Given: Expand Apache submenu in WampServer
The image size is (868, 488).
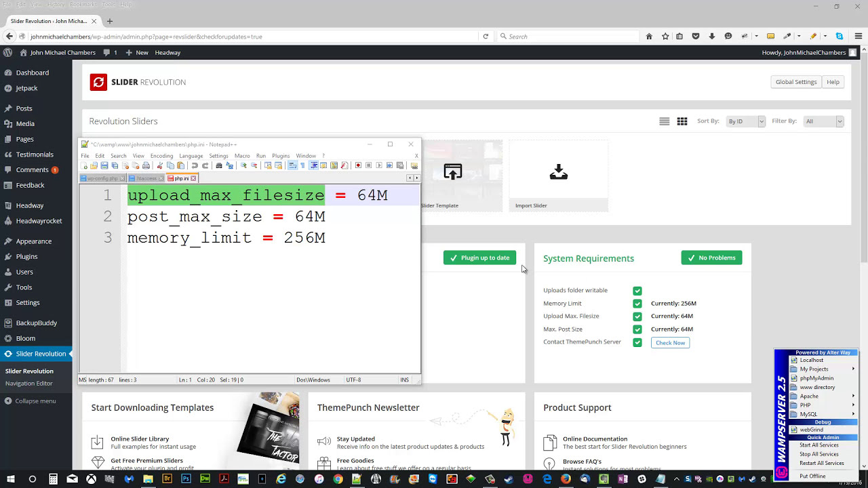Looking at the screenshot, I should pyautogui.click(x=823, y=396).
